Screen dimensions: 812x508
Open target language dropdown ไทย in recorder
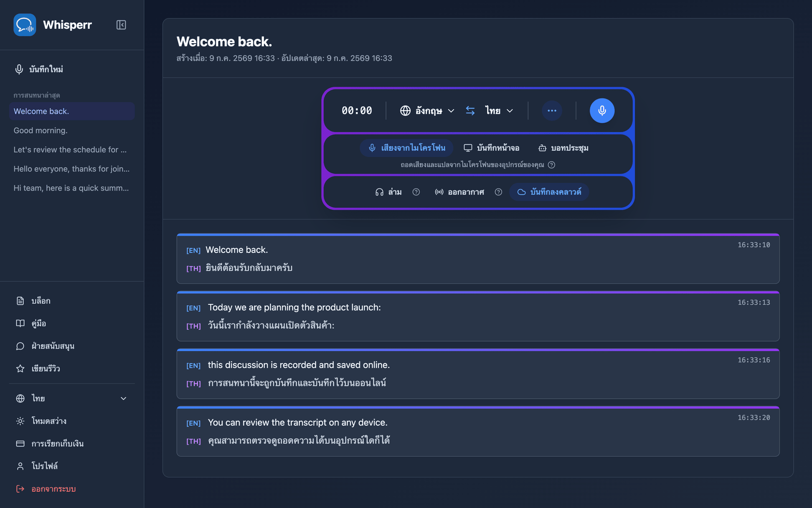point(499,111)
